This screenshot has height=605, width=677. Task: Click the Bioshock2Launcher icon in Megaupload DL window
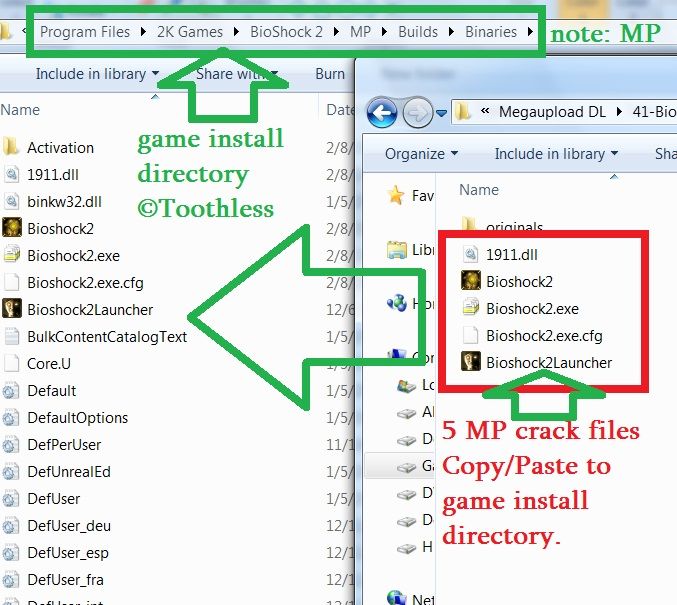471,362
